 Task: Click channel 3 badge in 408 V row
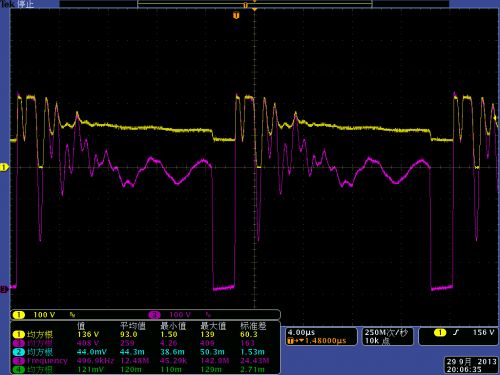(x=19, y=343)
